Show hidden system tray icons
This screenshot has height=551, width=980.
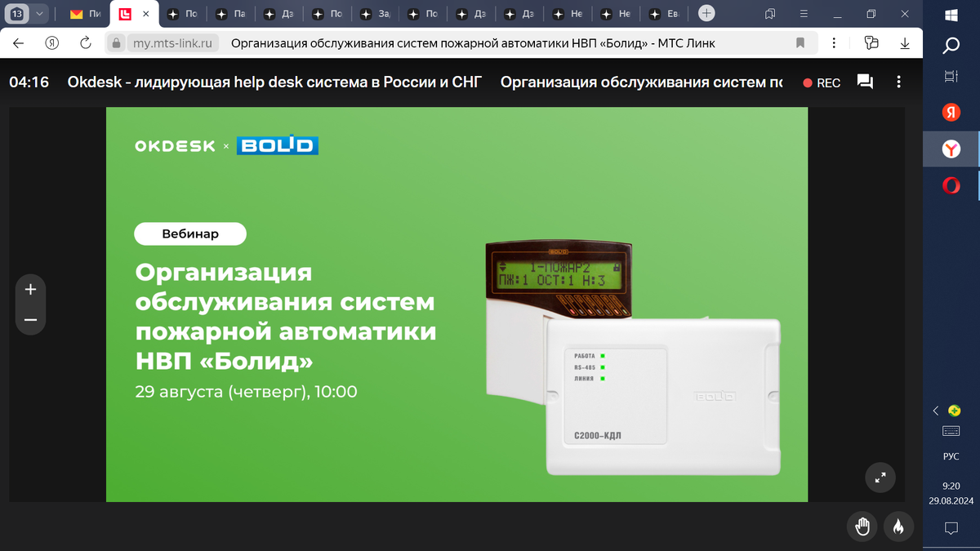pos(936,411)
